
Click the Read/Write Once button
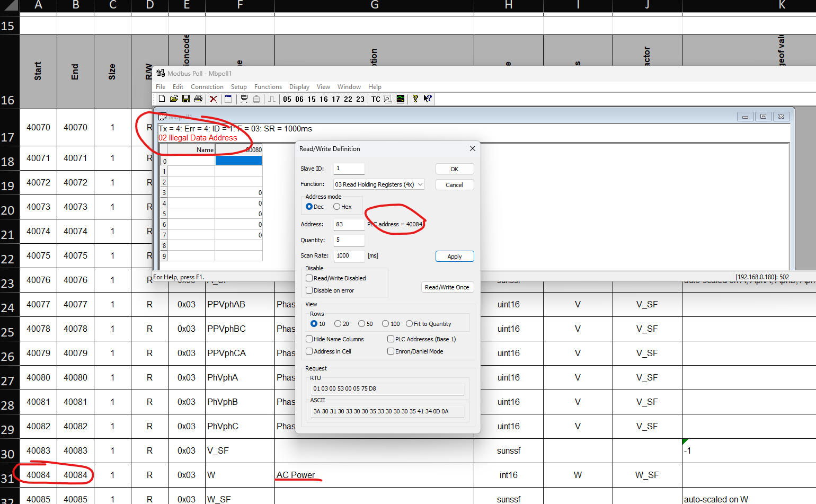point(447,287)
